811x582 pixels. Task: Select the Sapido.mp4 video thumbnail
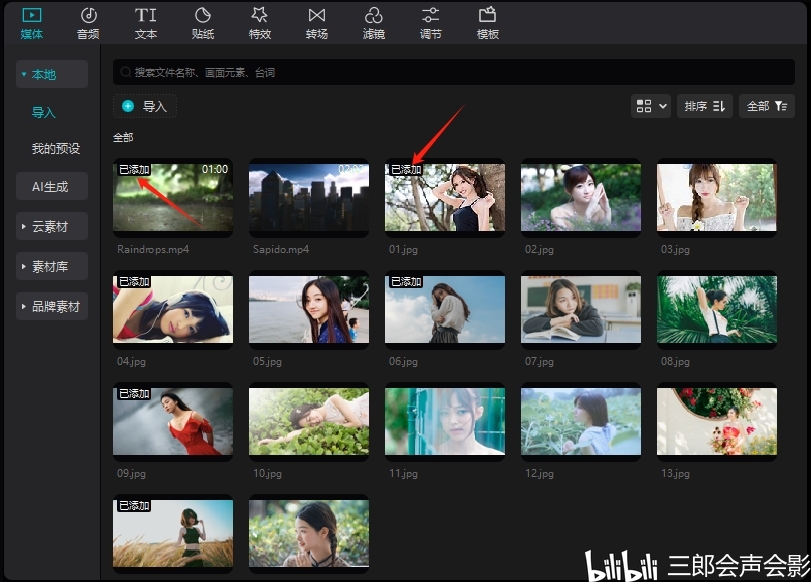[309, 198]
